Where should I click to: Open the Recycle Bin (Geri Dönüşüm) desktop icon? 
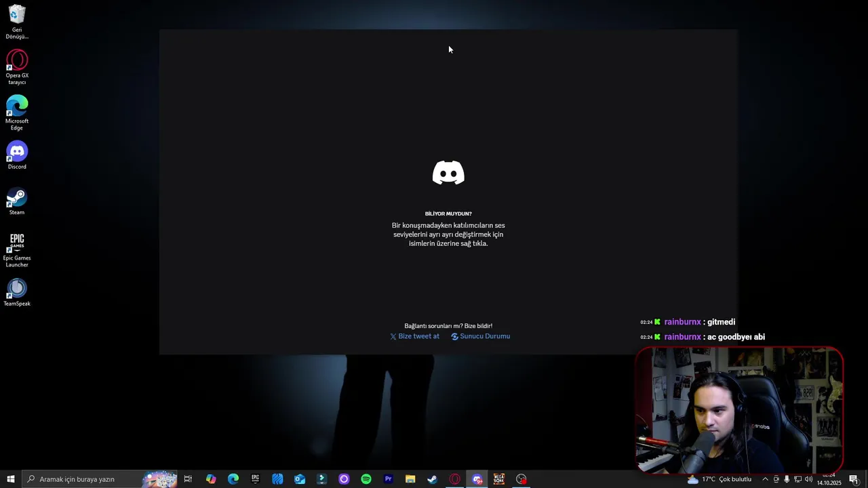[x=17, y=22]
